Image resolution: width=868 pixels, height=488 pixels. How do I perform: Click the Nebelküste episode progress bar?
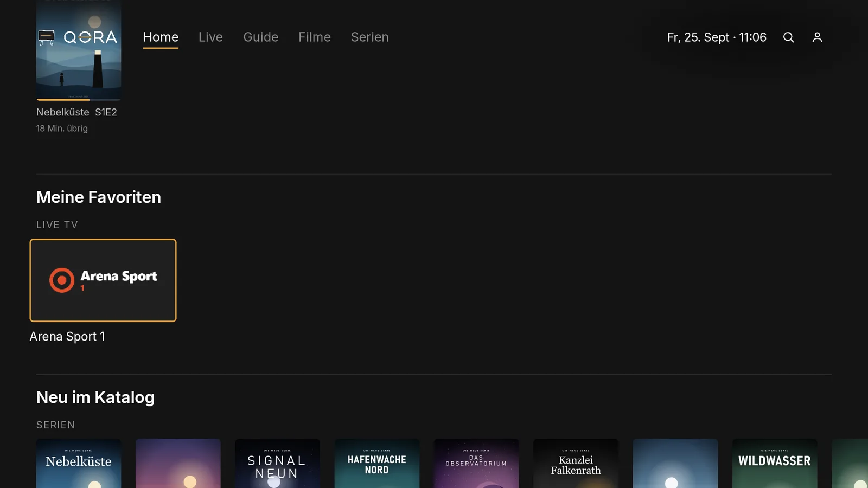tap(79, 100)
